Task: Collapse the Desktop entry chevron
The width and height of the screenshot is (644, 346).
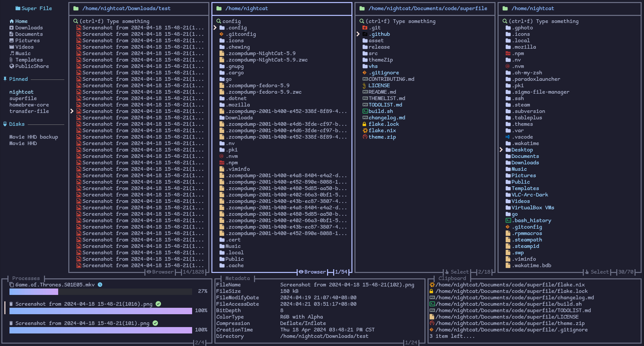Action: pyautogui.click(x=501, y=149)
